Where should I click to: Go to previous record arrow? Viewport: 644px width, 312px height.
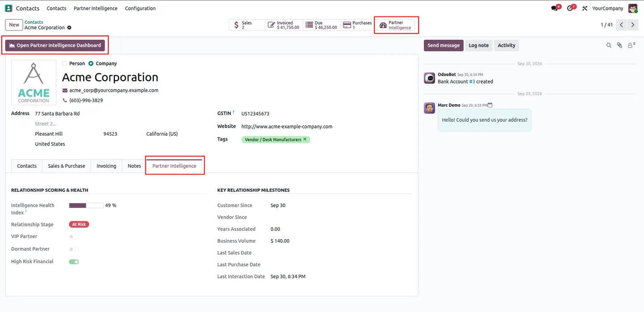(x=622, y=25)
